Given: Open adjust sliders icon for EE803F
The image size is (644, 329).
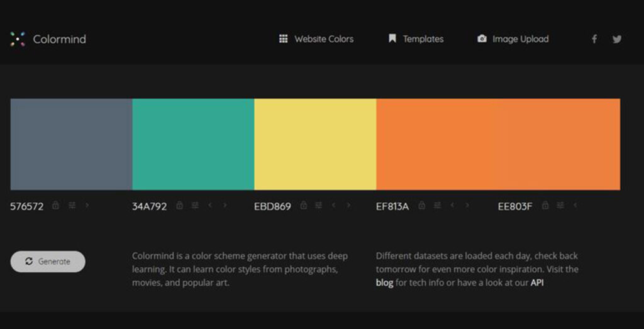Looking at the screenshot, I should [x=560, y=205].
